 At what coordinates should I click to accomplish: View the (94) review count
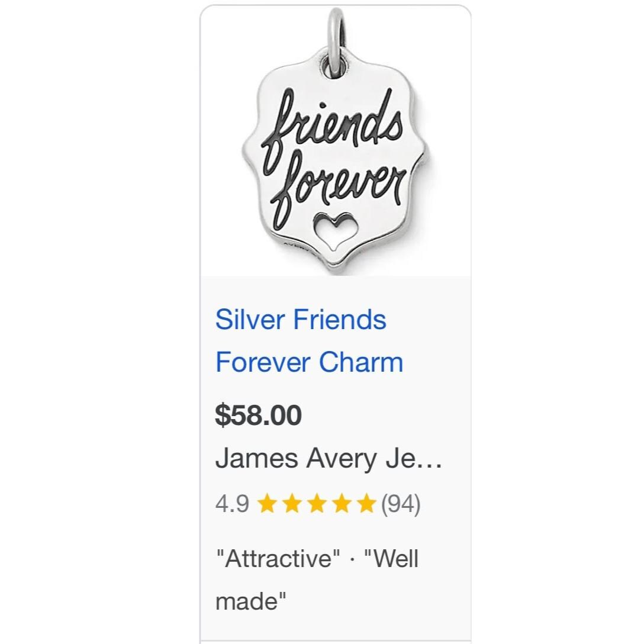(400, 504)
